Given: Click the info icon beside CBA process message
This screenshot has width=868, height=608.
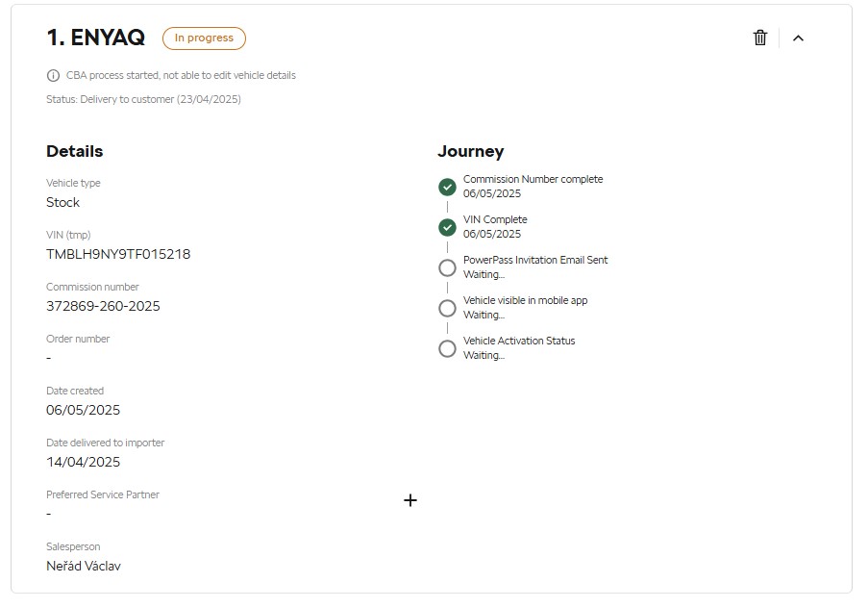Looking at the screenshot, I should (x=53, y=75).
